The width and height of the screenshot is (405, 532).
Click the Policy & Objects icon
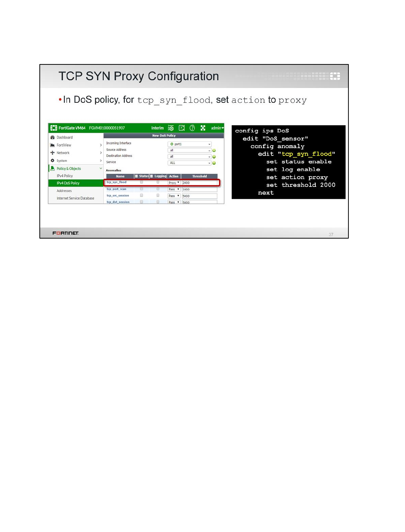tap(52, 169)
